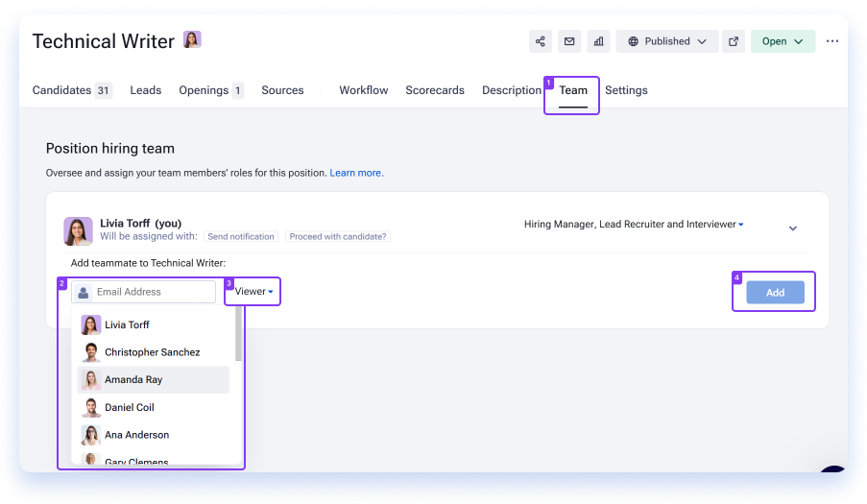
Task: Click the Proceed with candidate? tag
Action: [338, 236]
